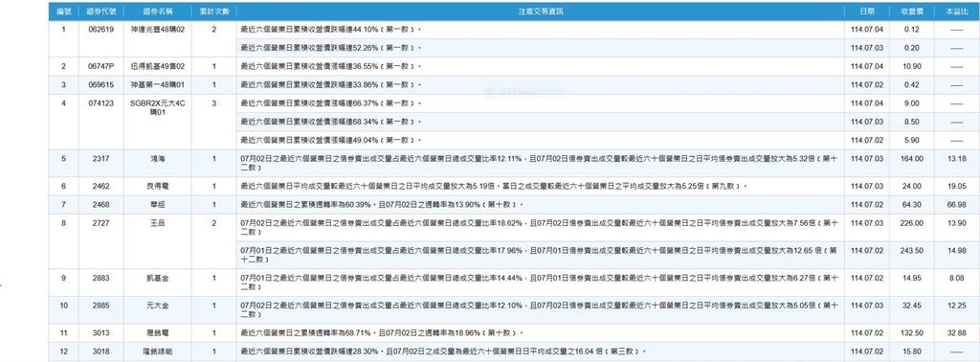Select security code 062619
Image resolution: width=980 pixels, height=362 pixels.
point(100,30)
